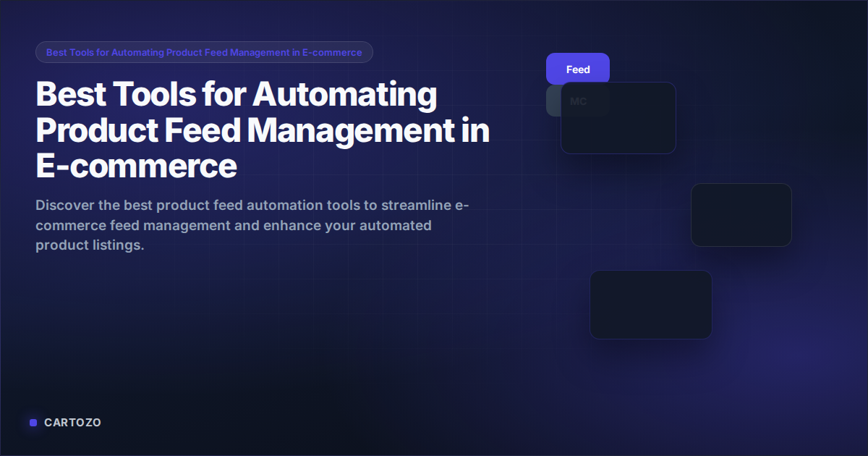Toggle the MC badge visibility

(578, 101)
